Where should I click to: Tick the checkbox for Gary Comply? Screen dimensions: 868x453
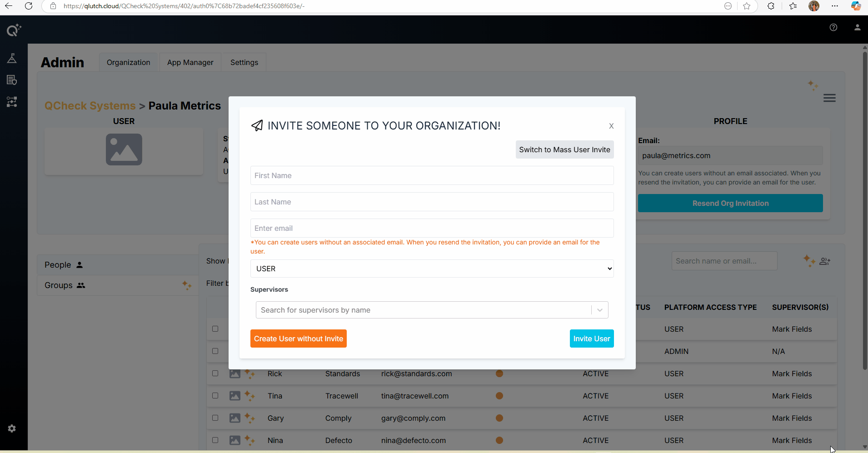tap(215, 418)
